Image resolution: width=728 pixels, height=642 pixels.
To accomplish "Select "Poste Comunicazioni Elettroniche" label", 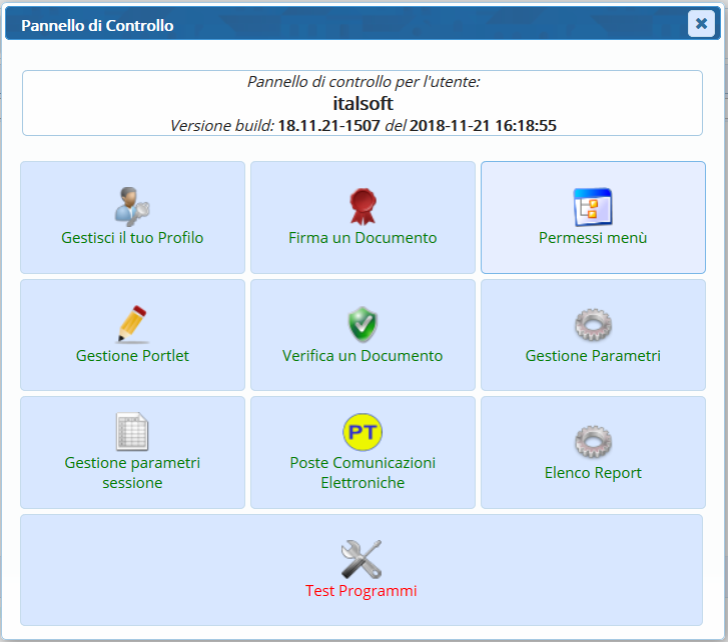I will click(x=362, y=473).
